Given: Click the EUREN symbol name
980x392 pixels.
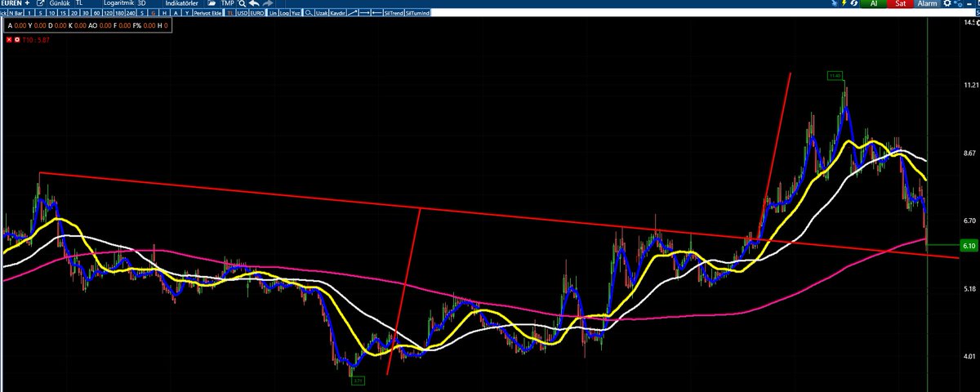Looking at the screenshot, I should click(11, 4).
